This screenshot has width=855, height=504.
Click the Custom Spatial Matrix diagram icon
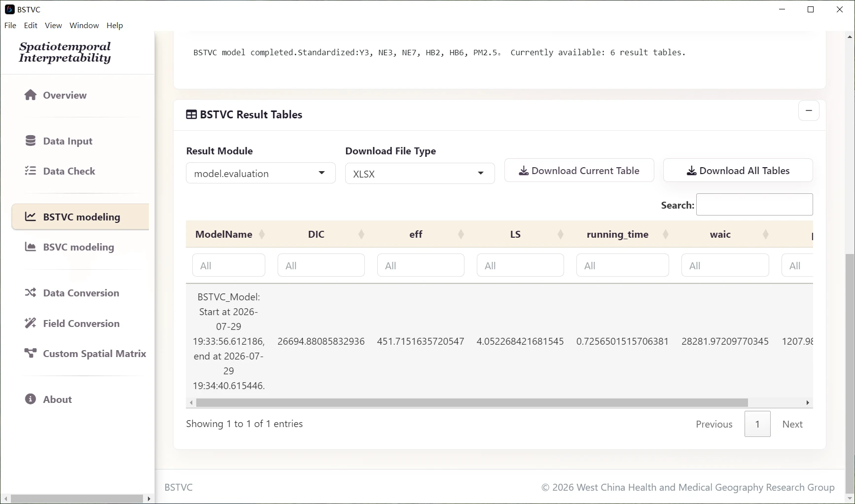(x=31, y=353)
